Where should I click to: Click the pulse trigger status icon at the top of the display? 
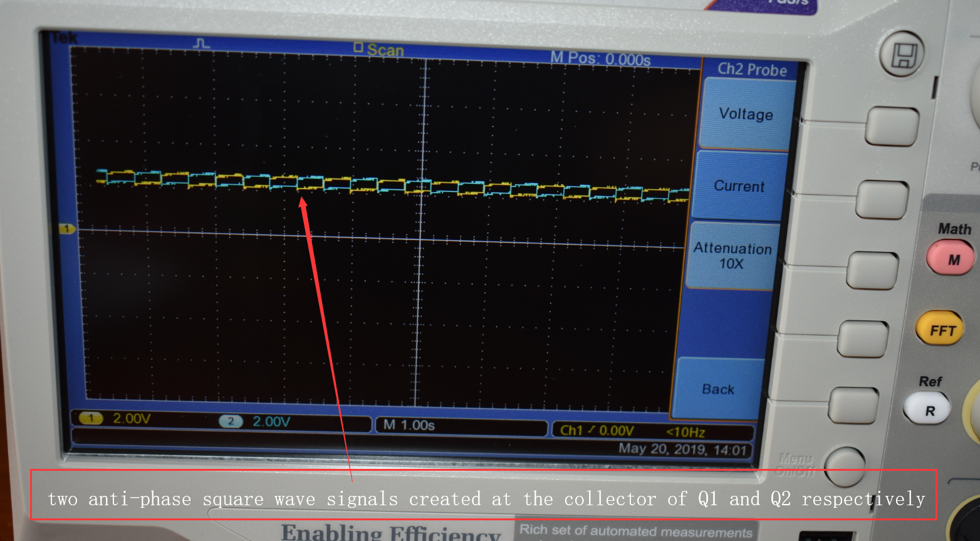tap(201, 43)
